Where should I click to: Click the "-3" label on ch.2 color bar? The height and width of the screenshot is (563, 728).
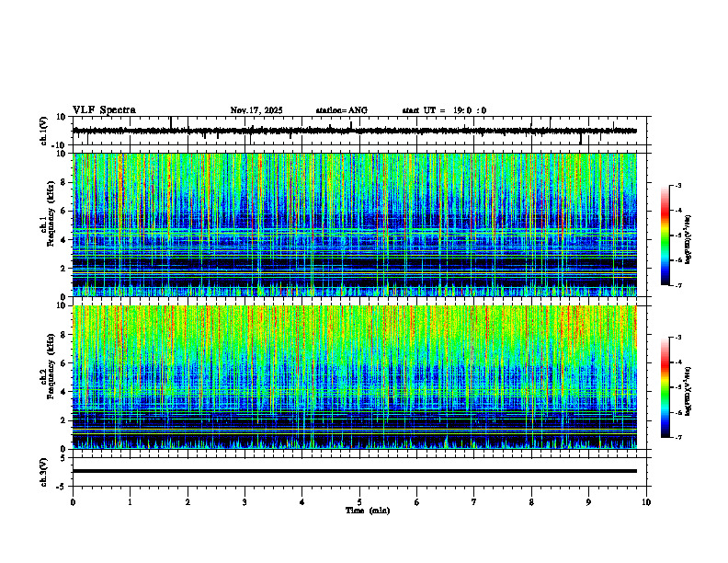pos(677,338)
